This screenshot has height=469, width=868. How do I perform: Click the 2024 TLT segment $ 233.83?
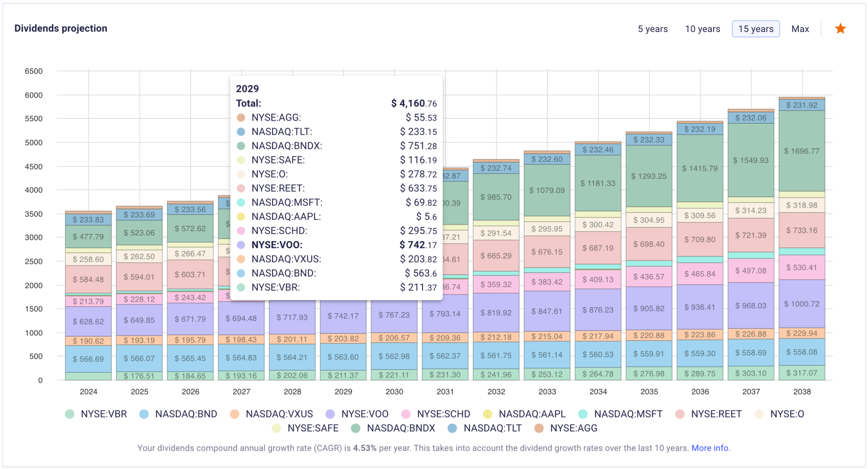(88, 219)
